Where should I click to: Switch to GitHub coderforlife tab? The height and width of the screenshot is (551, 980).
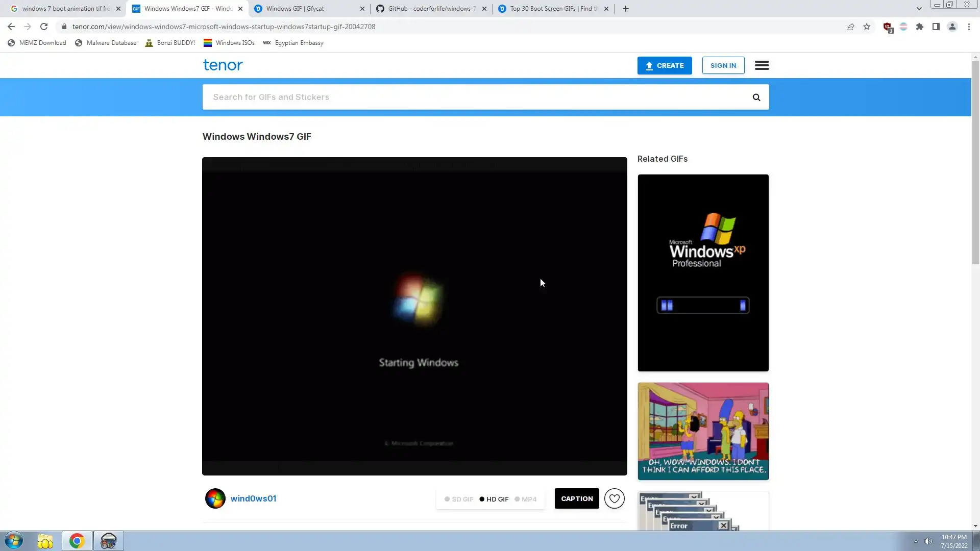pos(431,9)
